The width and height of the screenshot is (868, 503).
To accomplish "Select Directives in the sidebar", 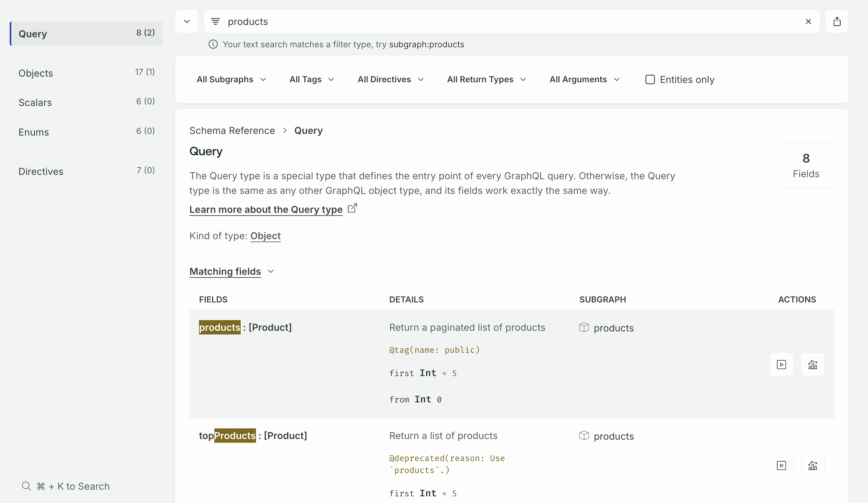I will point(86,171).
